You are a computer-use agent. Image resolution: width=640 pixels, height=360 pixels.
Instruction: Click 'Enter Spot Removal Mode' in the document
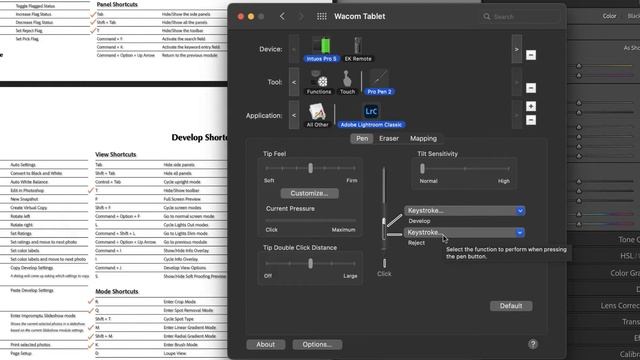pos(188,310)
